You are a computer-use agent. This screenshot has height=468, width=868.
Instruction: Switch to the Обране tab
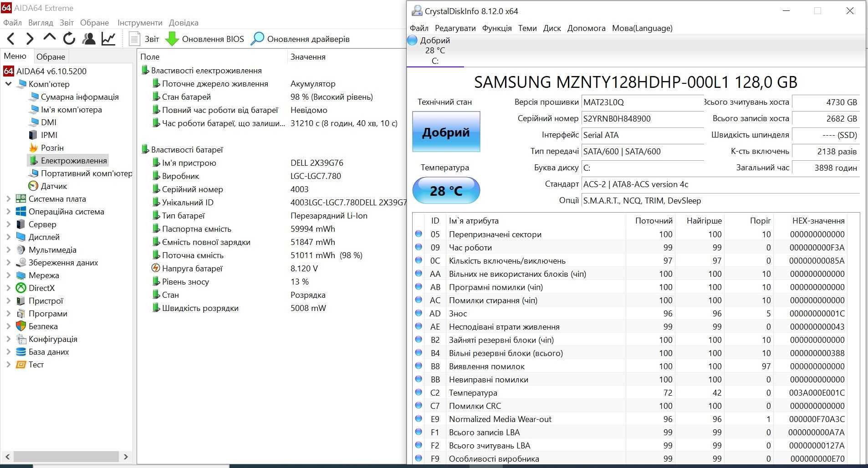[x=51, y=56]
